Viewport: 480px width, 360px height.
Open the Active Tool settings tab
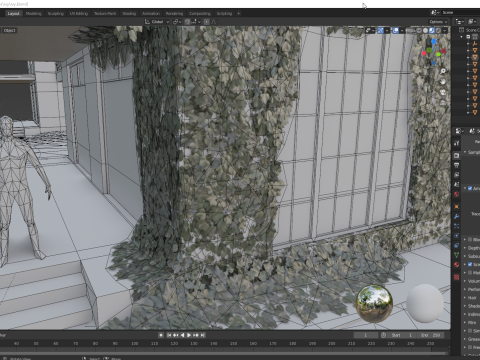pos(456,143)
